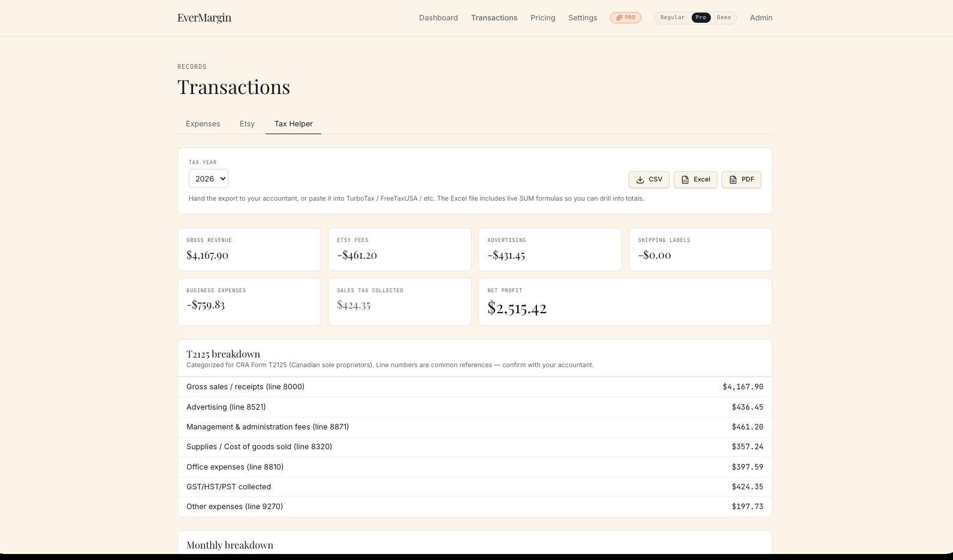This screenshot has height=560, width=953.
Task: Click 'Office expenses (line 8810)' row
Action: (475, 467)
